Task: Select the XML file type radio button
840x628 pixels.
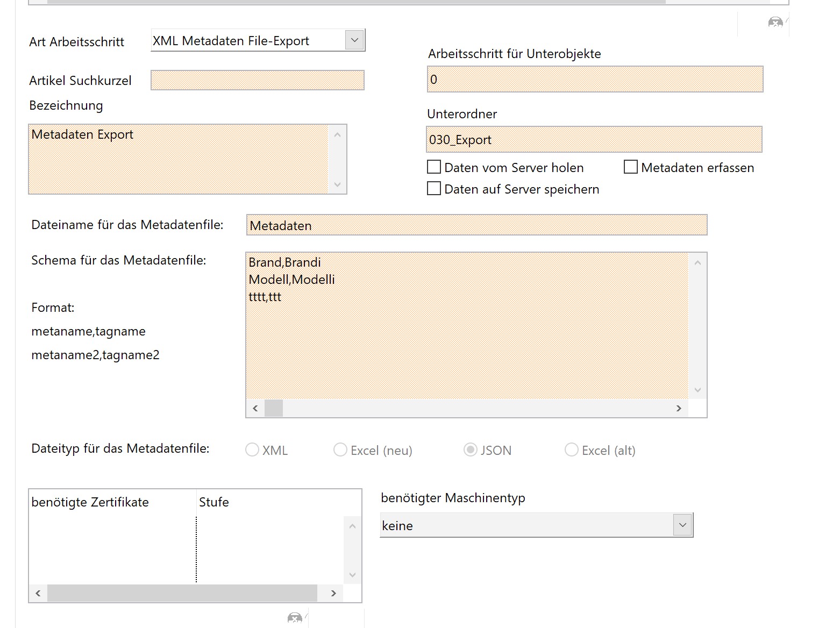Action: click(252, 450)
